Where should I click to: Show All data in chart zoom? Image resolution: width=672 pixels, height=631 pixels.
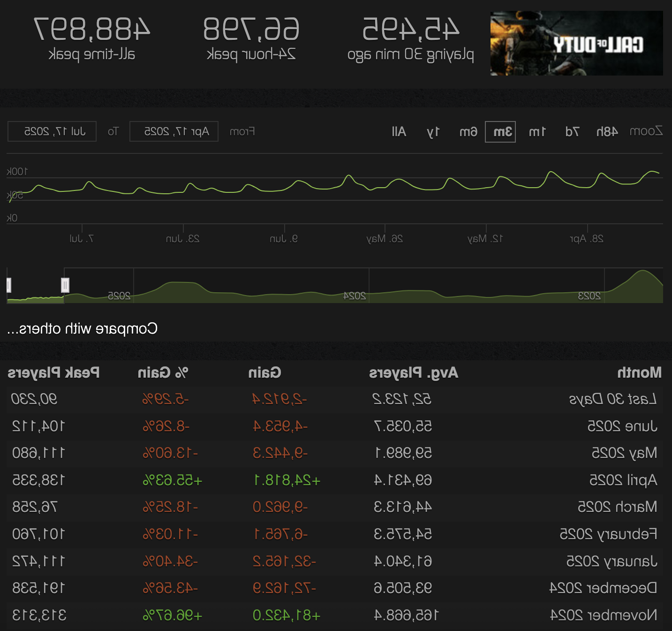click(399, 132)
